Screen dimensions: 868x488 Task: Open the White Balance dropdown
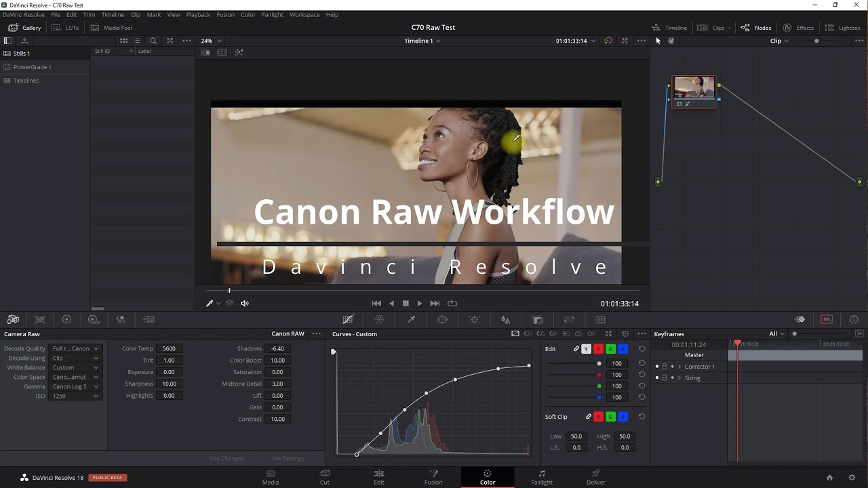coord(75,367)
